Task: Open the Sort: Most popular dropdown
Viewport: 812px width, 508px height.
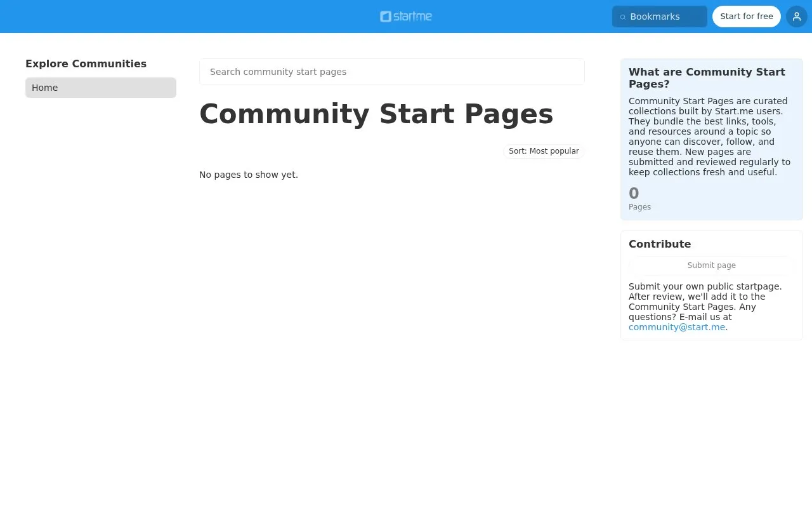Action: [544, 151]
